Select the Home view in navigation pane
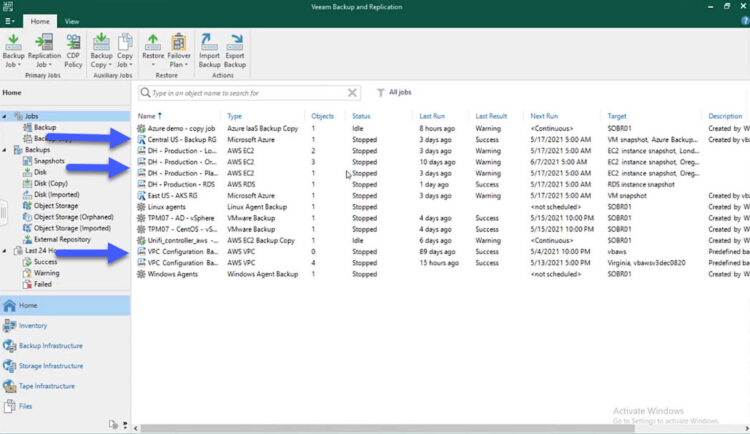This screenshot has height=434, width=750. tap(65, 305)
